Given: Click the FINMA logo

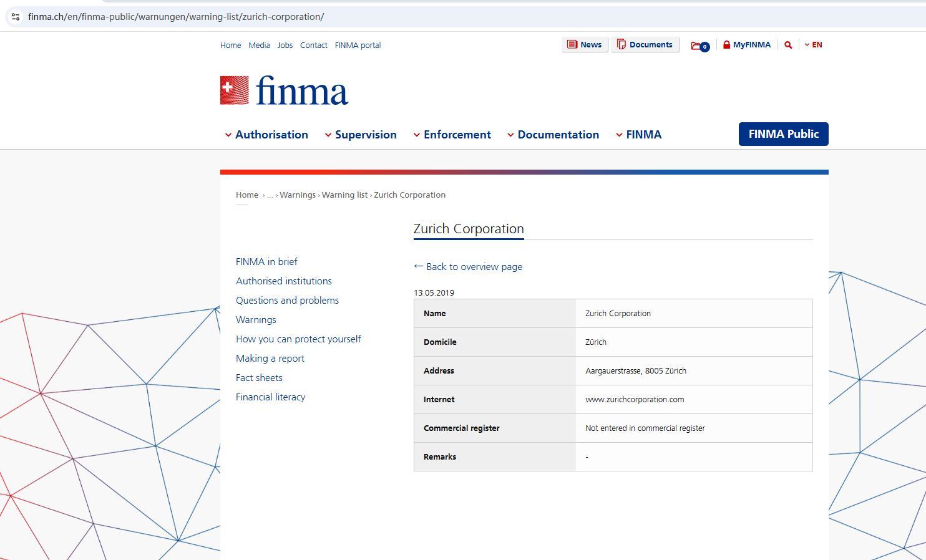Looking at the screenshot, I should (x=284, y=91).
